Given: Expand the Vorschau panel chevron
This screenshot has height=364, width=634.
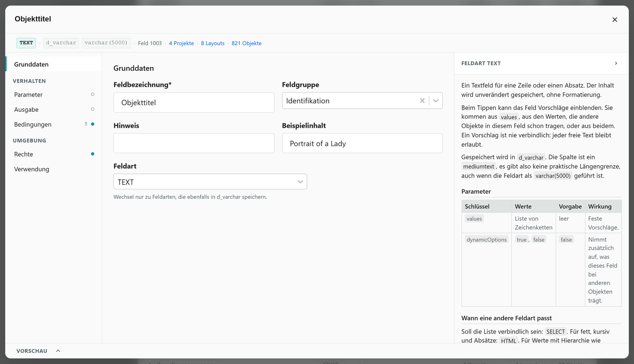Looking at the screenshot, I should click(58, 351).
